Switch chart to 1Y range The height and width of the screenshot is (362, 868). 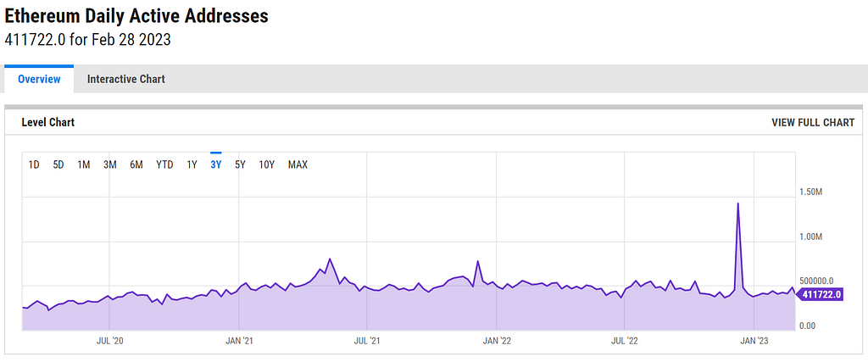(192, 164)
